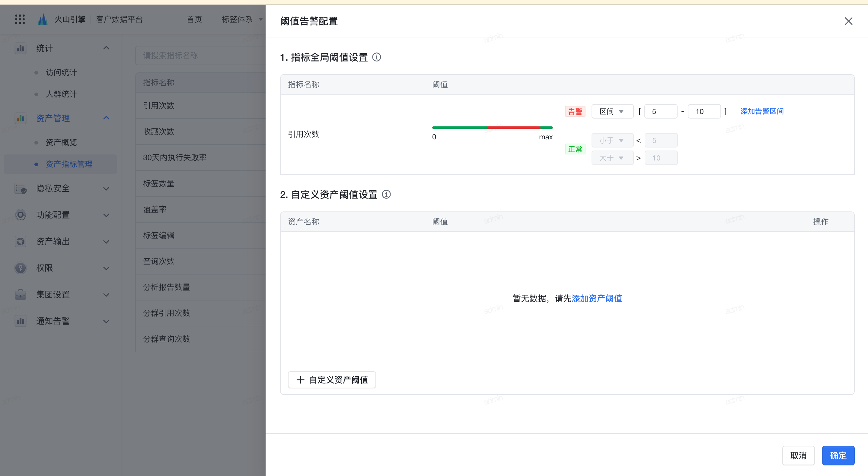
Task: Select the 30天内执行失败率 metric row
Action: (200, 158)
